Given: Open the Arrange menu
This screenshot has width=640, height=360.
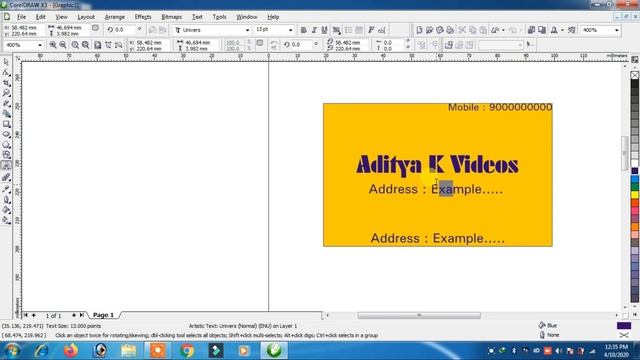Looking at the screenshot, I should tap(115, 17).
